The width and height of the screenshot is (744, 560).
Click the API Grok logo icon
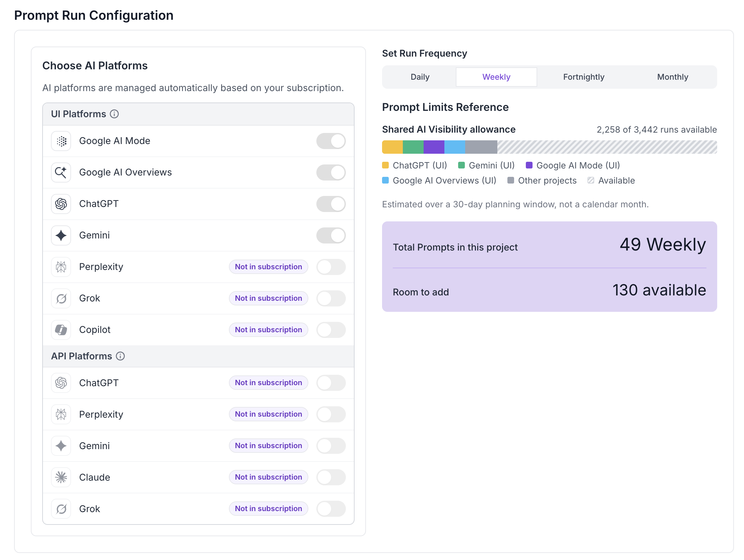[61, 509]
